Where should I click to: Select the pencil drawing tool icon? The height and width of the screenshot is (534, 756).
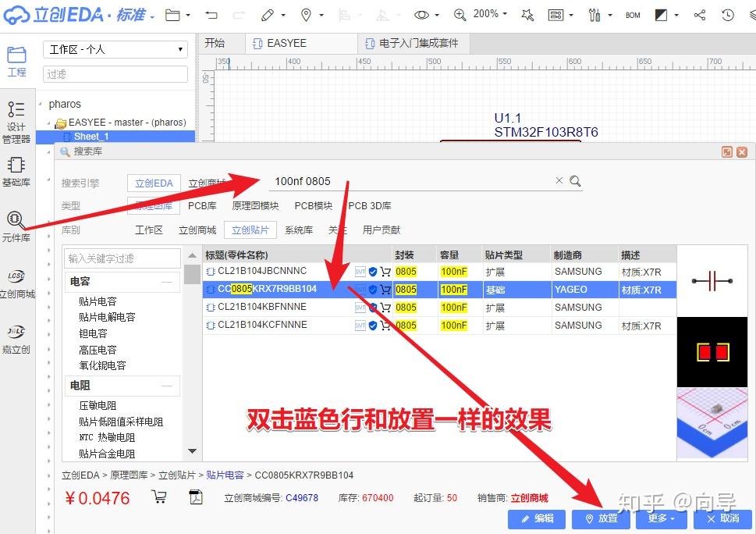[x=268, y=15]
